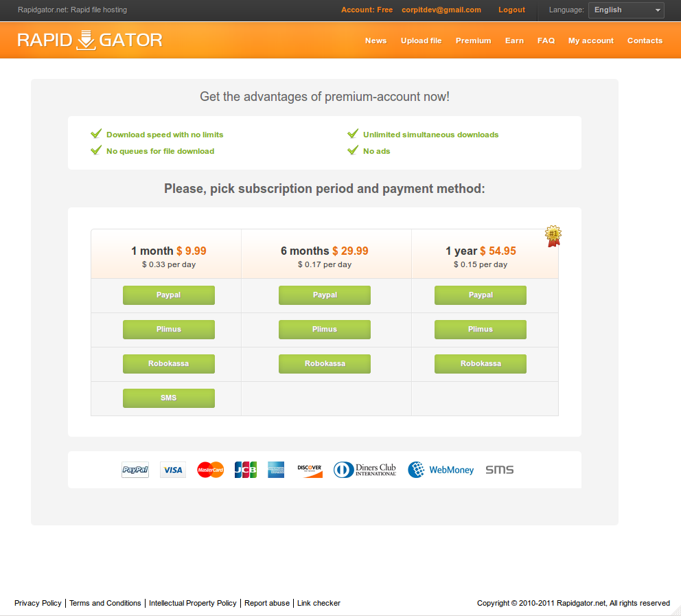Image resolution: width=681 pixels, height=616 pixels.
Task: Click the '1 month $ 9.99' plan header
Action: point(168,251)
